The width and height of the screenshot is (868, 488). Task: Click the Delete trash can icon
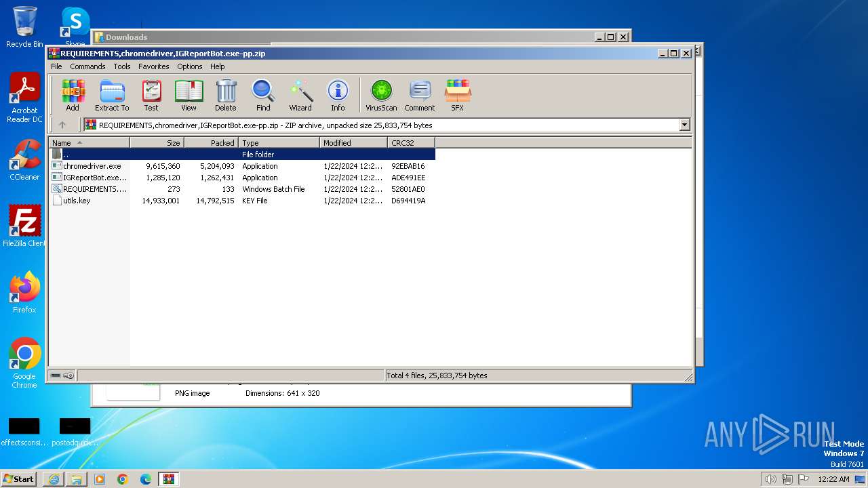tap(226, 96)
